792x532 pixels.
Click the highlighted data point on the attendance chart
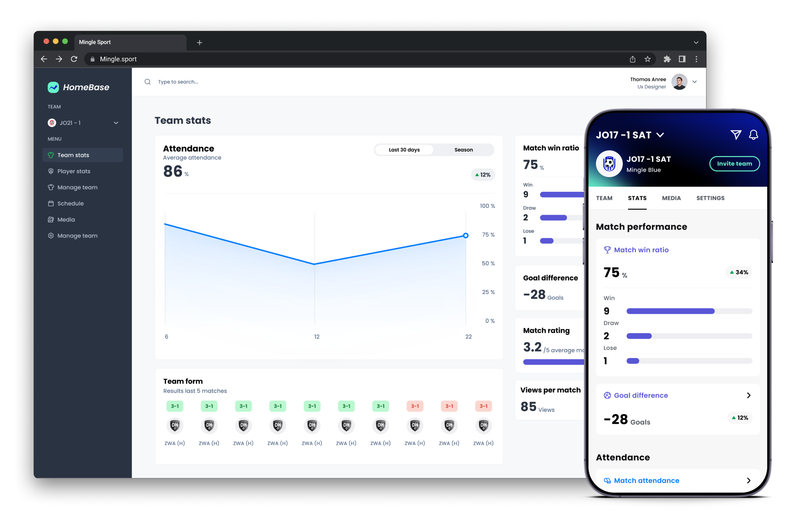[x=466, y=236]
